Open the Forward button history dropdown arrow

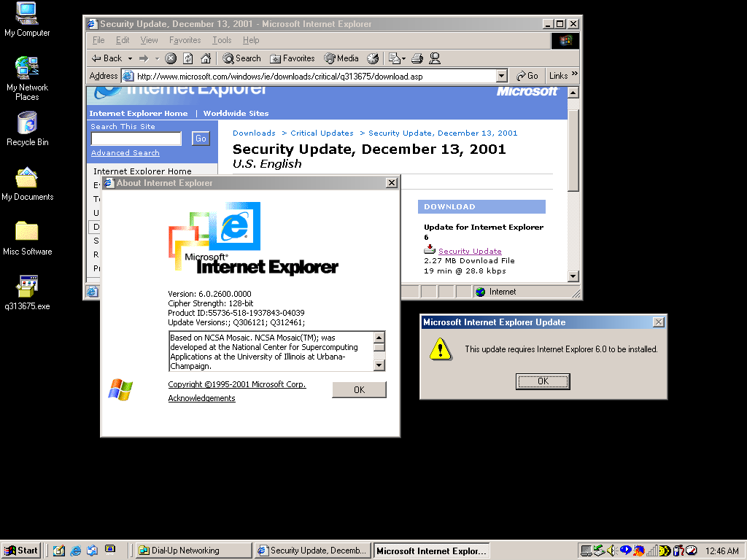click(x=157, y=58)
